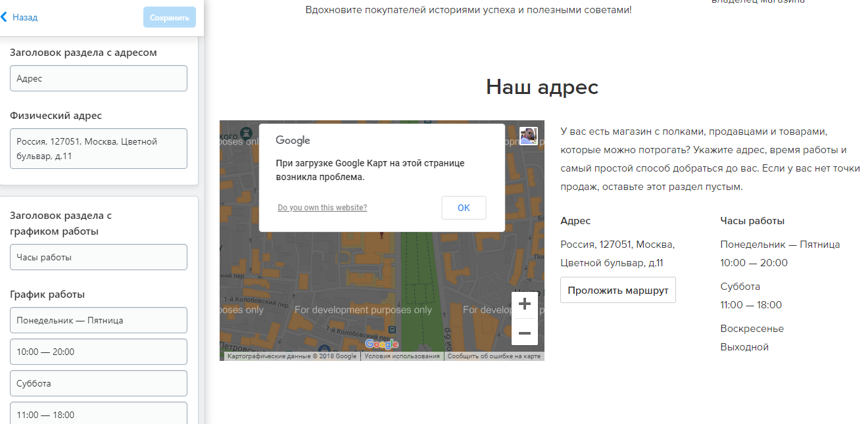Image resolution: width=868 pixels, height=424 pixels.
Task: Go back using the Назад arrow
Action: (x=19, y=17)
